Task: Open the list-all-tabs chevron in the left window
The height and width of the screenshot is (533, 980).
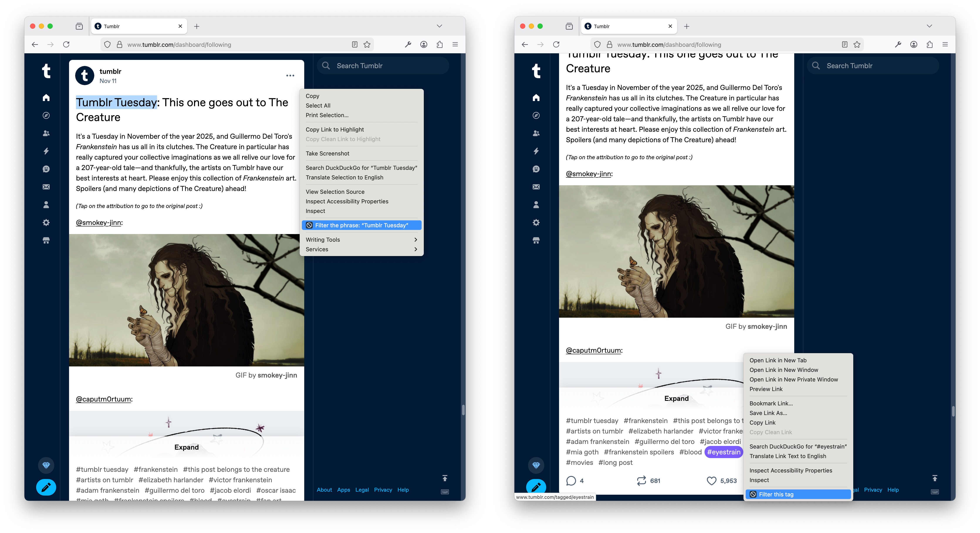Action: click(439, 26)
